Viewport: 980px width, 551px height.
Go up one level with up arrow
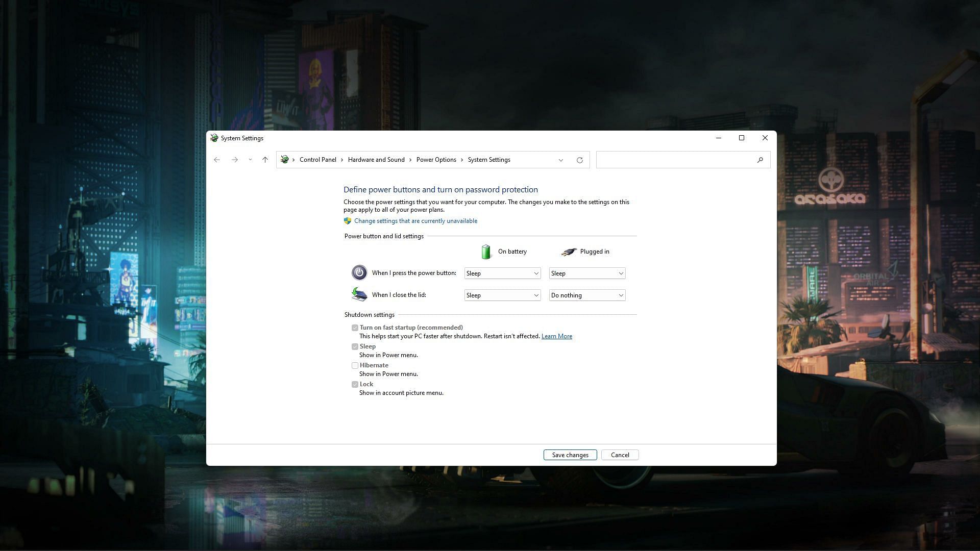[x=265, y=160]
